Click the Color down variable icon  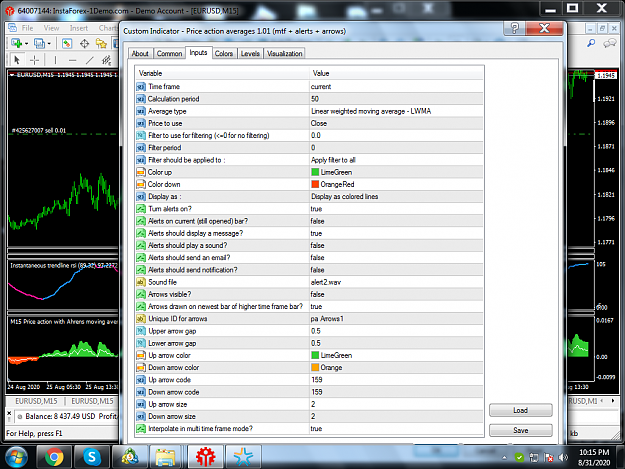click(x=141, y=184)
